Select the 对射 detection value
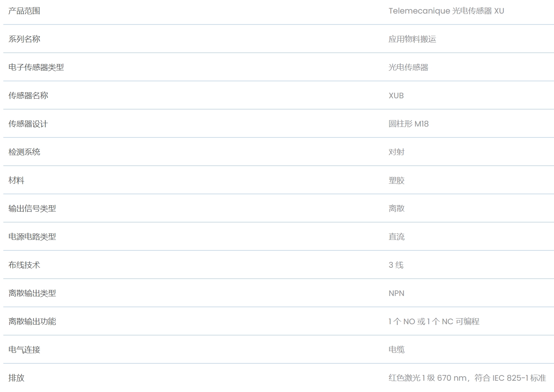554x392 pixels. coord(397,152)
